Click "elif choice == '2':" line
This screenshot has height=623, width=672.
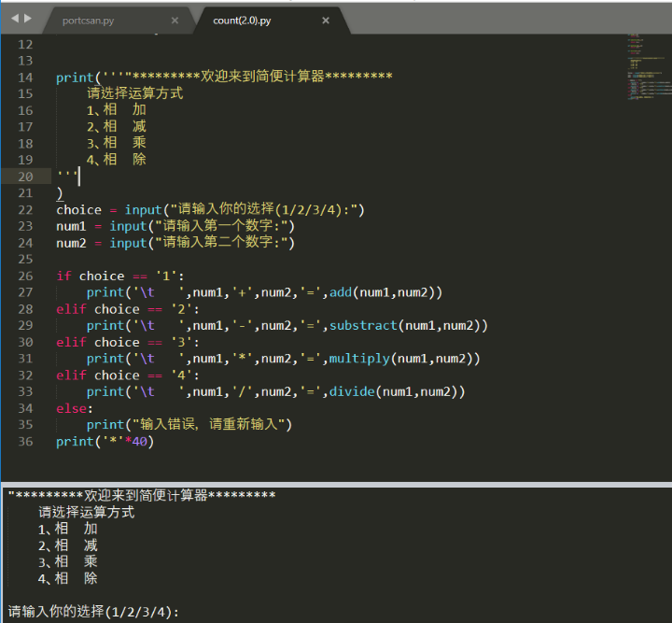[x=128, y=309]
